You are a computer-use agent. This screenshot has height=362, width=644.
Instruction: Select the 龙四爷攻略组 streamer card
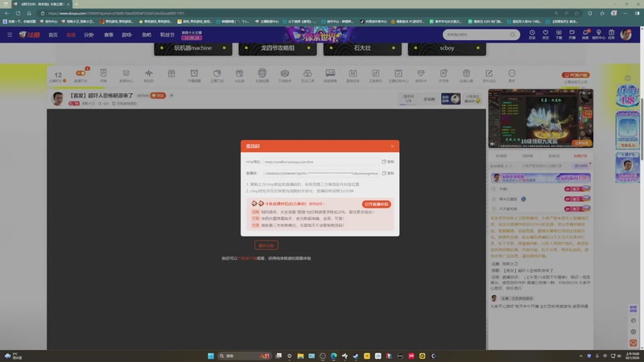pyautogui.click(x=278, y=48)
